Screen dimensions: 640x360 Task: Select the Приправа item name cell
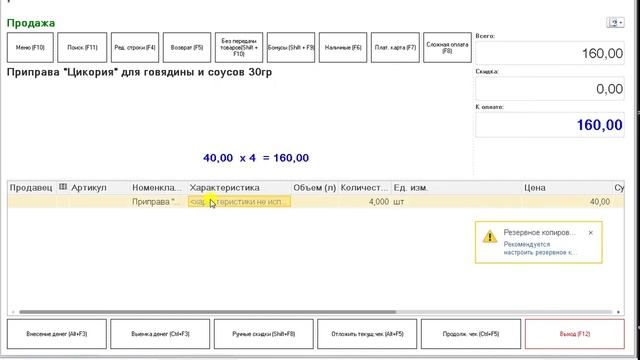point(158,202)
